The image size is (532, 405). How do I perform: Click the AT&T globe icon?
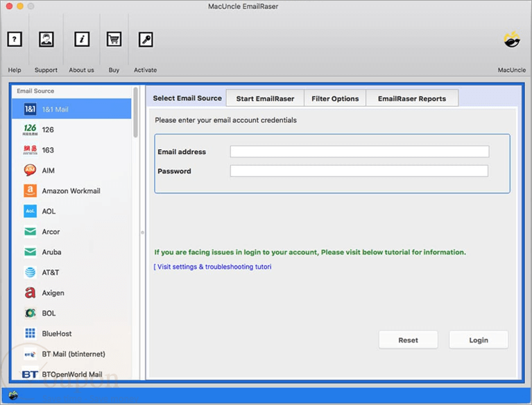[31, 272]
